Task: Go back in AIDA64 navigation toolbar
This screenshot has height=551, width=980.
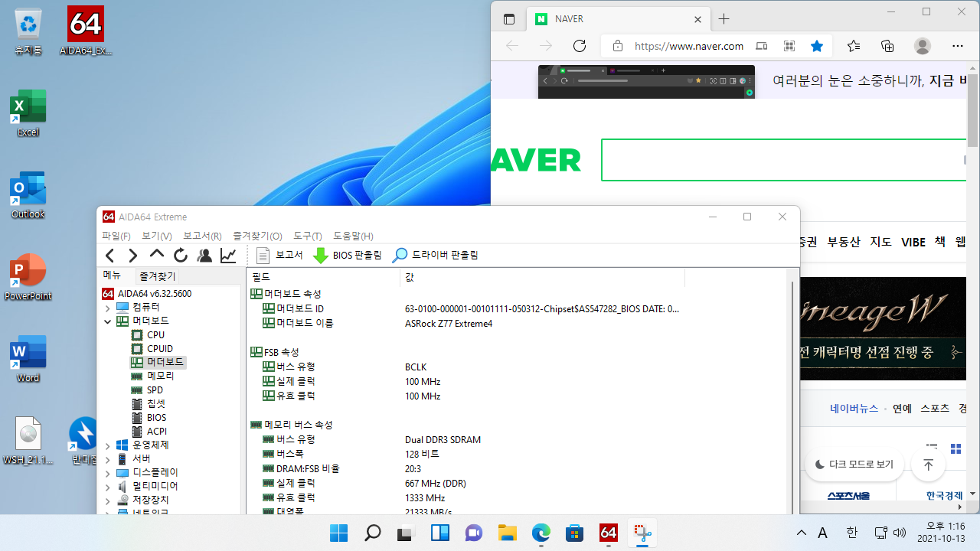Action: point(110,256)
